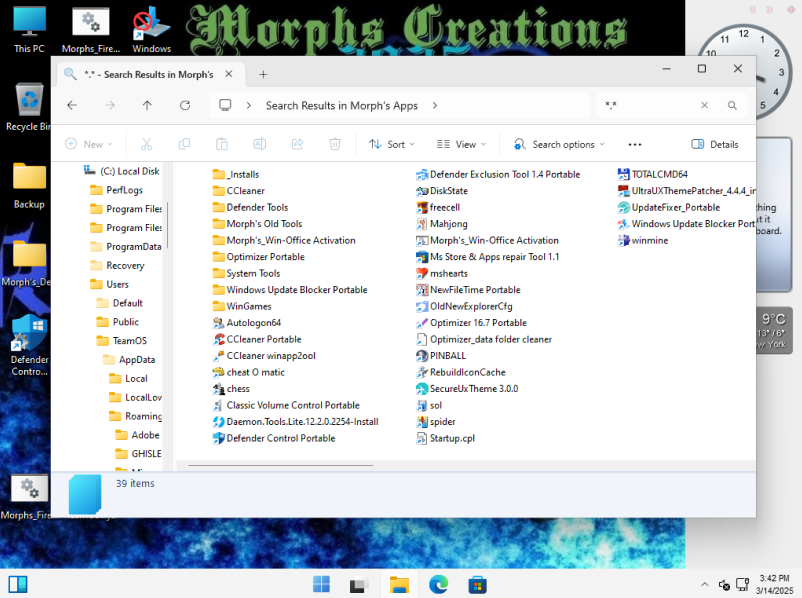
Task: Refresh the search results
Action: 185,105
